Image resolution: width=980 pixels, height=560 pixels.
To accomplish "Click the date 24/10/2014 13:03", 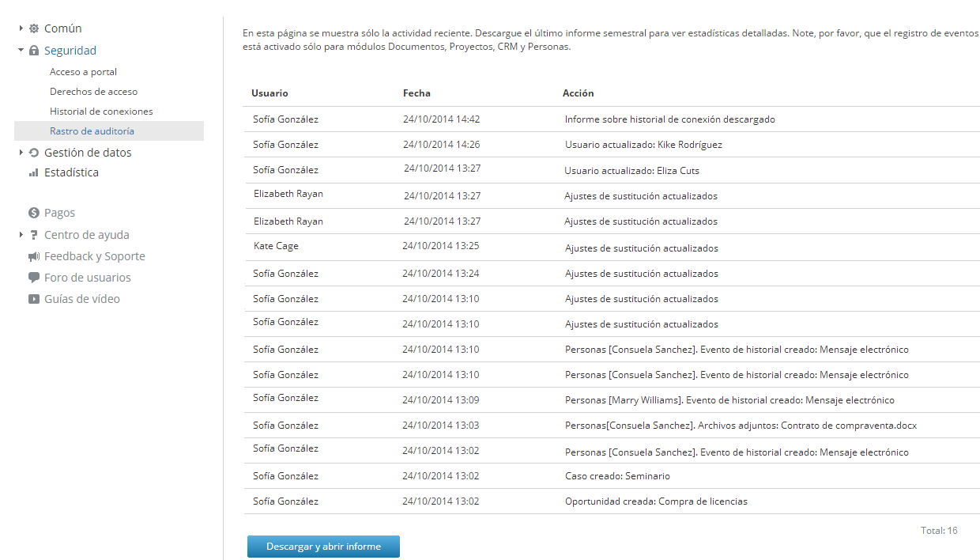I will [440, 426].
